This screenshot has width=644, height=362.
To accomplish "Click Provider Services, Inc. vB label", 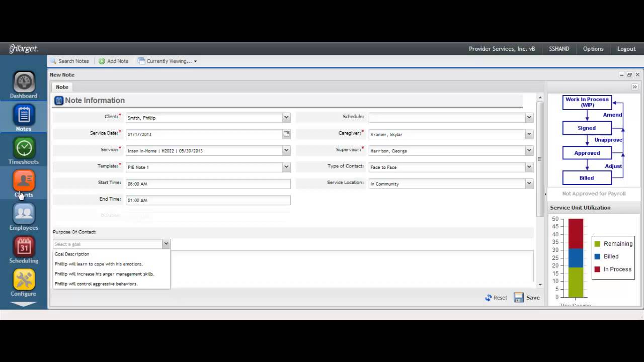I will pyautogui.click(x=502, y=49).
